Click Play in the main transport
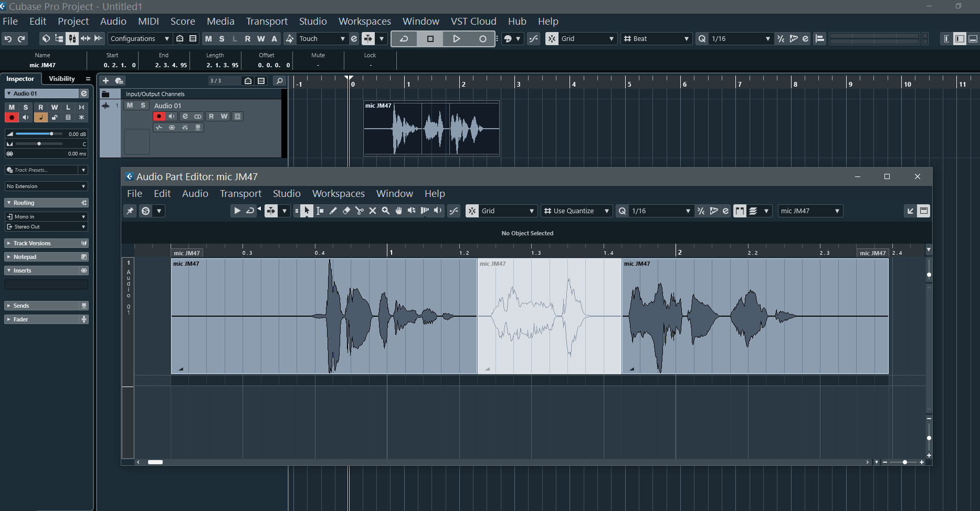Image resolution: width=980 pixels, height=511 pixels. [x=456, y=39]
